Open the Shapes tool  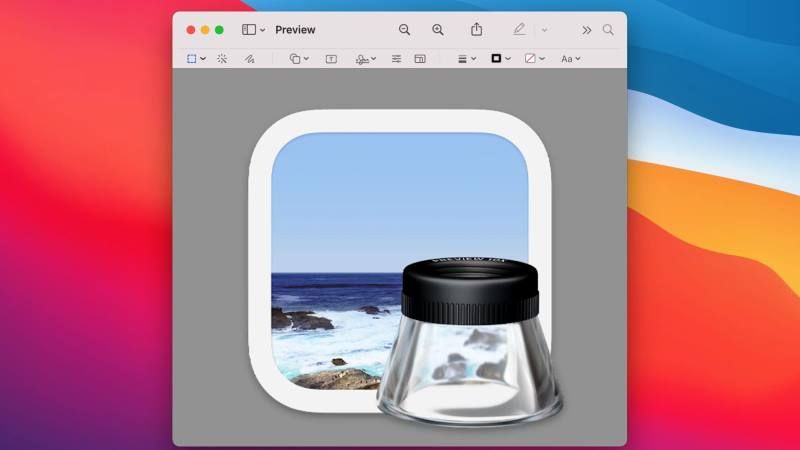click(294, 59)
